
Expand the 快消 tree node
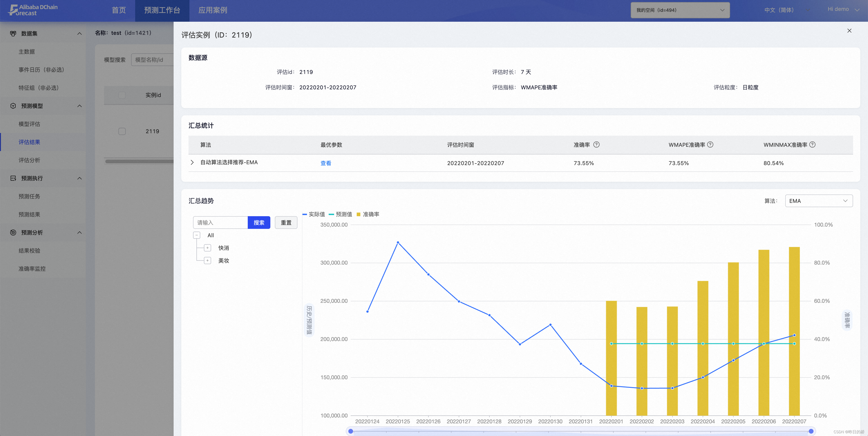click(208, 248)
